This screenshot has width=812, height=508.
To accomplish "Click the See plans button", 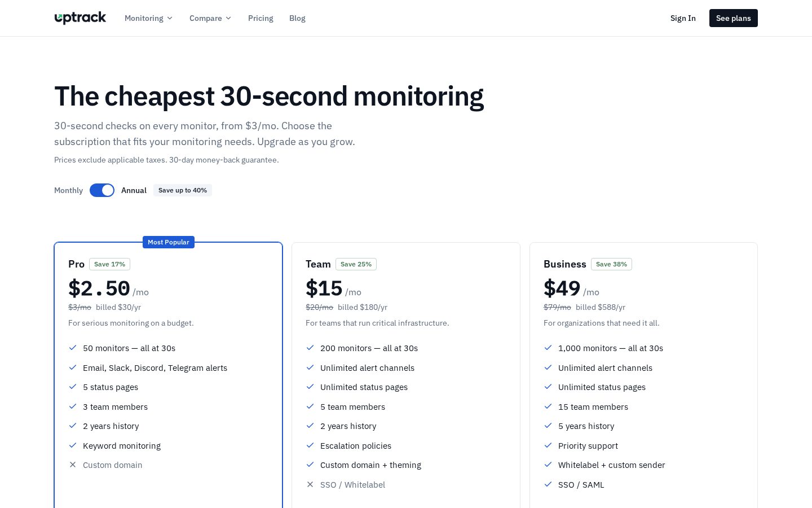I will click(x=734, y=18).
